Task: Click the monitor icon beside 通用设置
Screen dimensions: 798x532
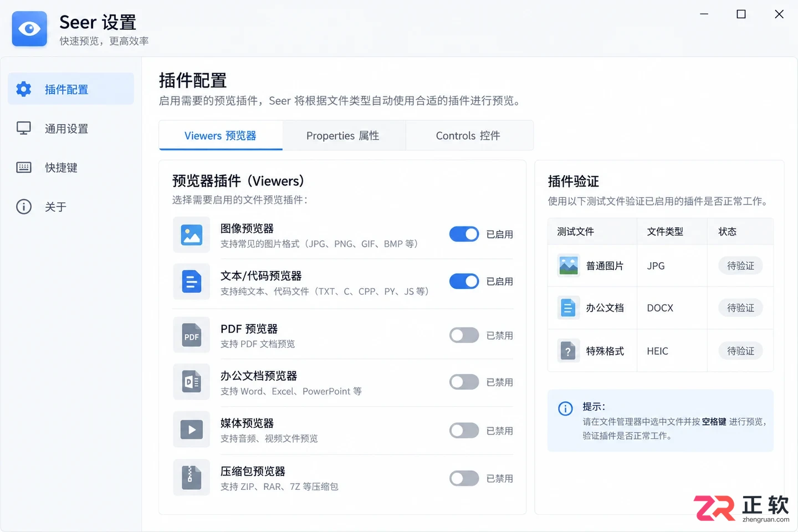Action: point(24,129)
